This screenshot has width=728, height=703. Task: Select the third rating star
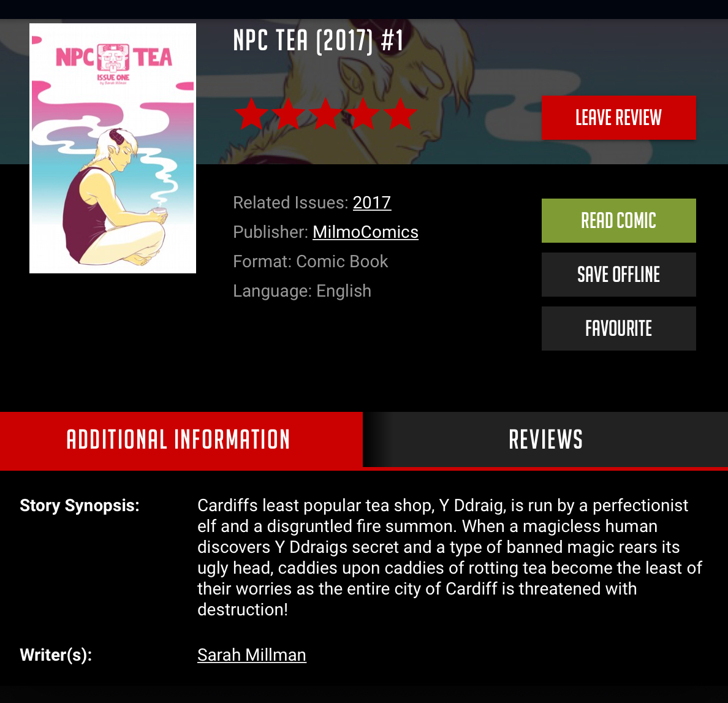pyautogui.click(x=325, y=114)
